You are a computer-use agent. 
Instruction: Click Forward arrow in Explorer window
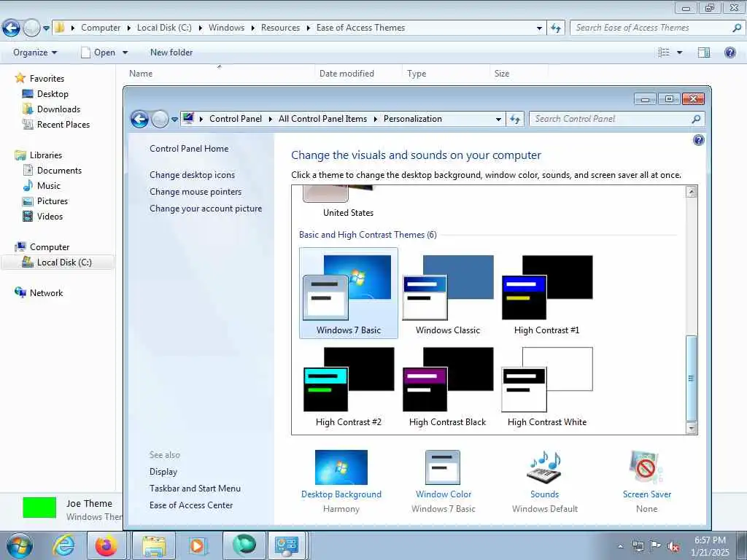point(31,28)
